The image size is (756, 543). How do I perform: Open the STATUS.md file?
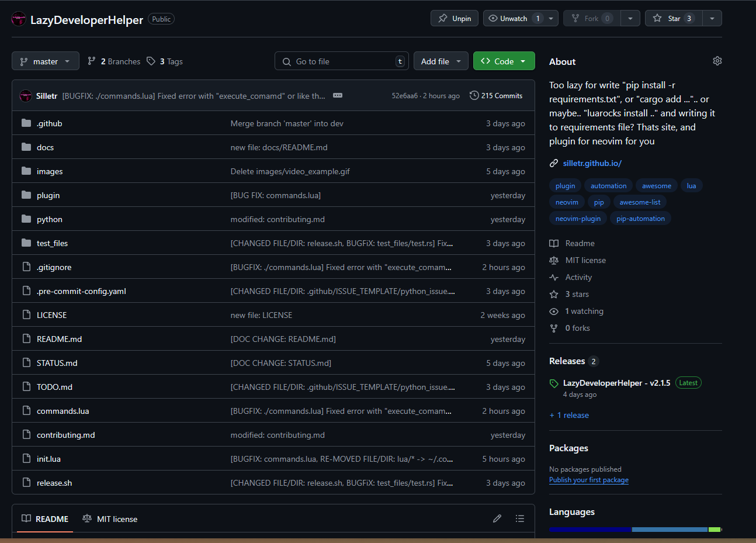click(x=57, y=363)
